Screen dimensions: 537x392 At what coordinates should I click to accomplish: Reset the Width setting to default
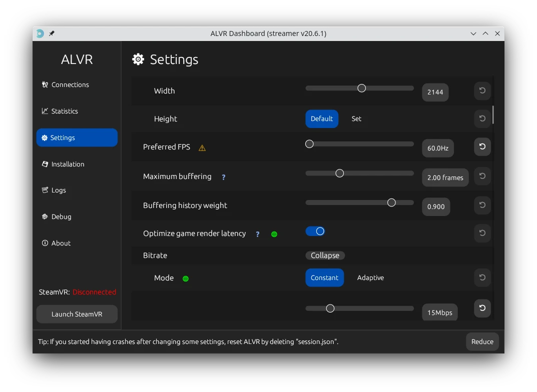pyautogui.click(x=482, y=91)
